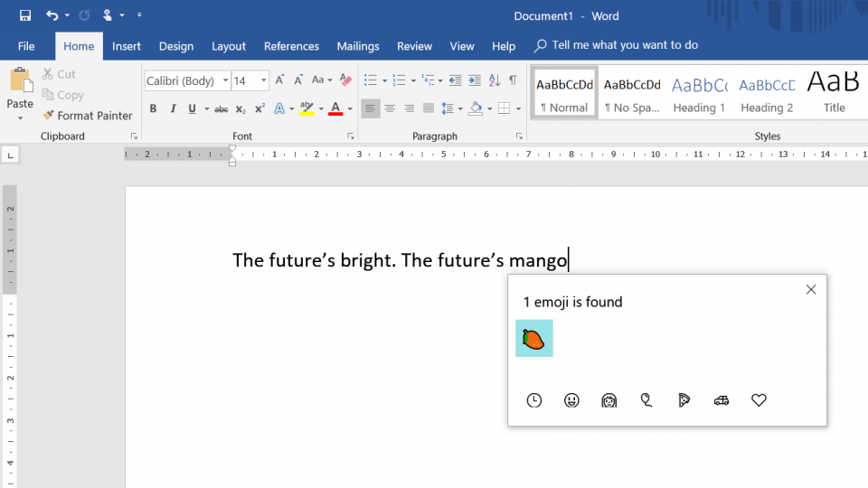Launch the Font dialog box
The image size is (868, 488).
pos(351,136)
